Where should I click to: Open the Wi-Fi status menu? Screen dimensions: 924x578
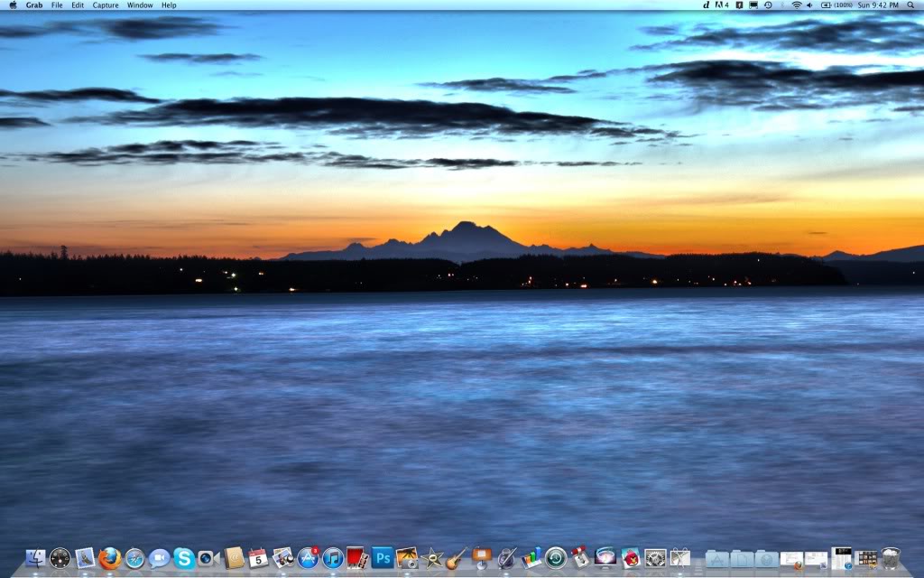pyautogui.click(x=797, y=5)
